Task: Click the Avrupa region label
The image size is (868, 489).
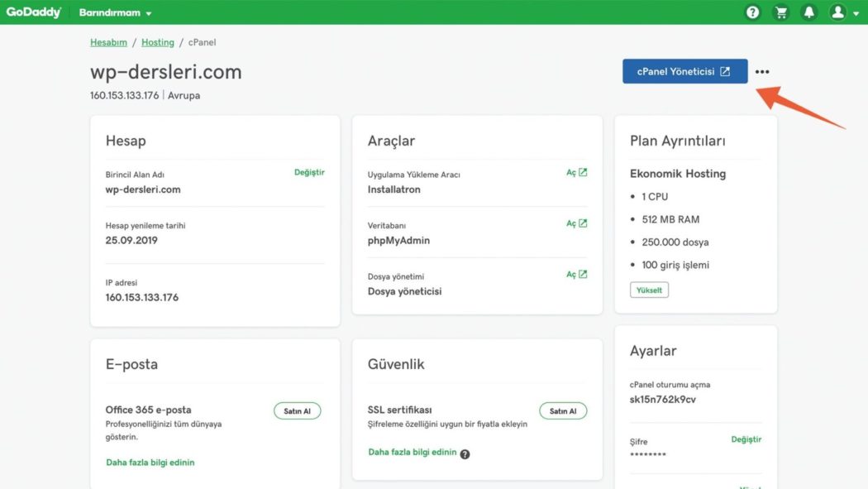Action: (184, 95)
